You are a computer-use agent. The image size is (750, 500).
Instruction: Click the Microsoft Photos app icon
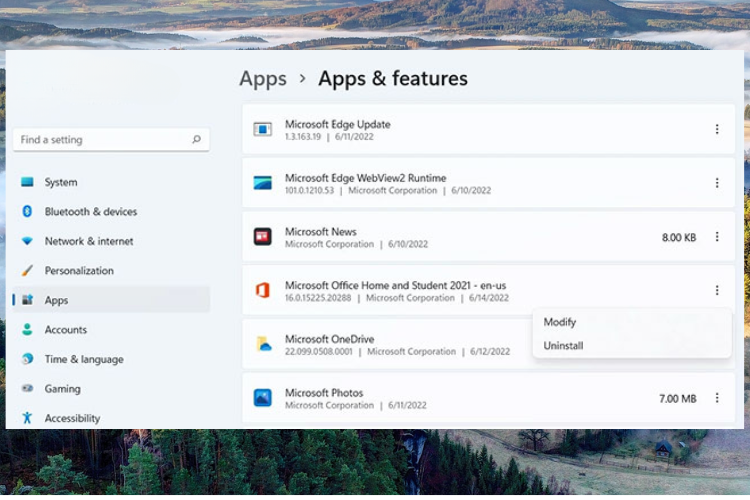(263, 398)
